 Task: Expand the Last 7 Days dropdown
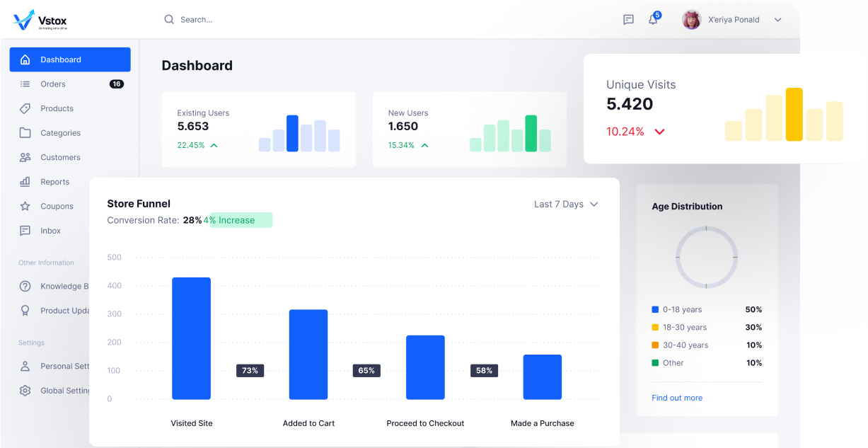point(566,205)
